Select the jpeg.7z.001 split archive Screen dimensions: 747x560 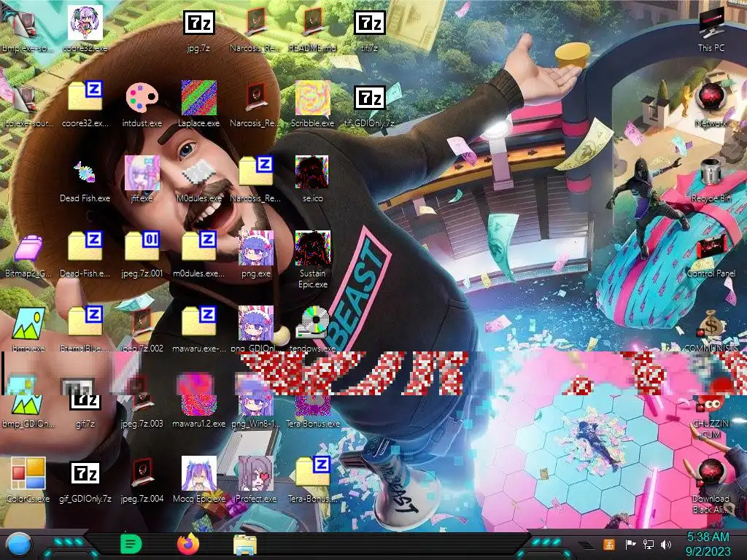click(142, 246)
